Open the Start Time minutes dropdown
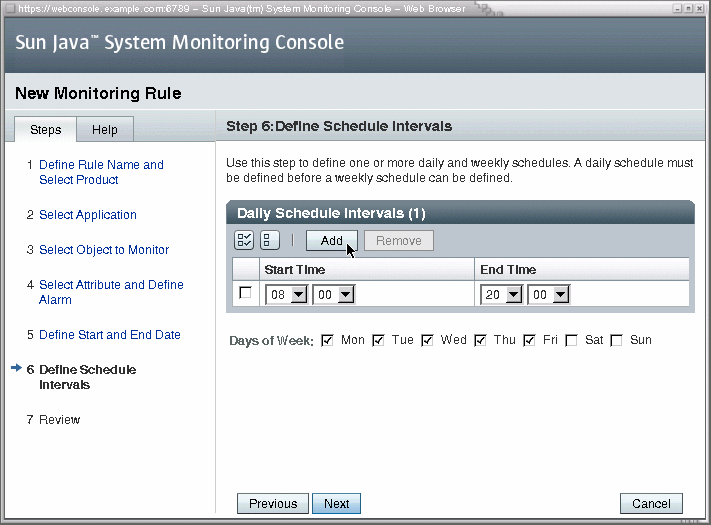Image resolution: width=711 pixels, height=525 pixels. [333, 295]
